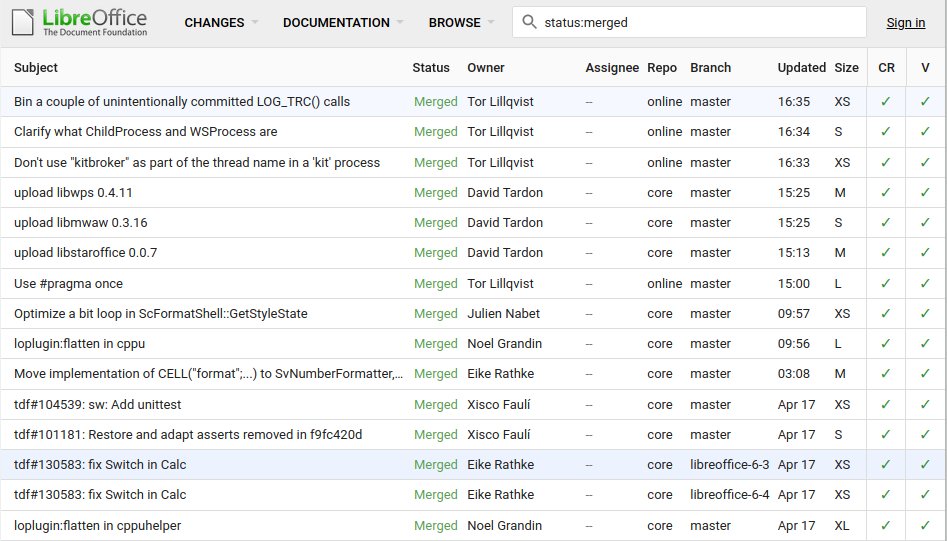Click the Status column header
The width and height of the screenshot is (947, 541).
coord(431,68)
